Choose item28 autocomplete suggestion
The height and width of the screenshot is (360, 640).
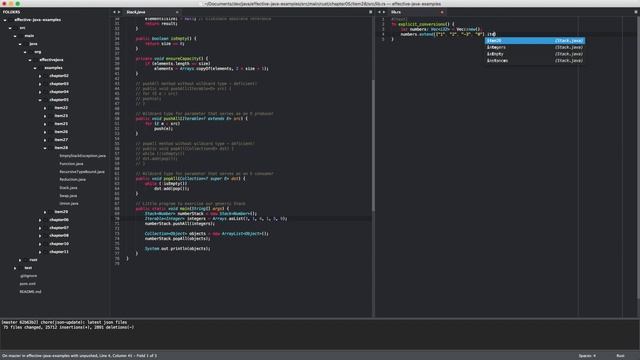pyautogui.click(x=535, y=41)
